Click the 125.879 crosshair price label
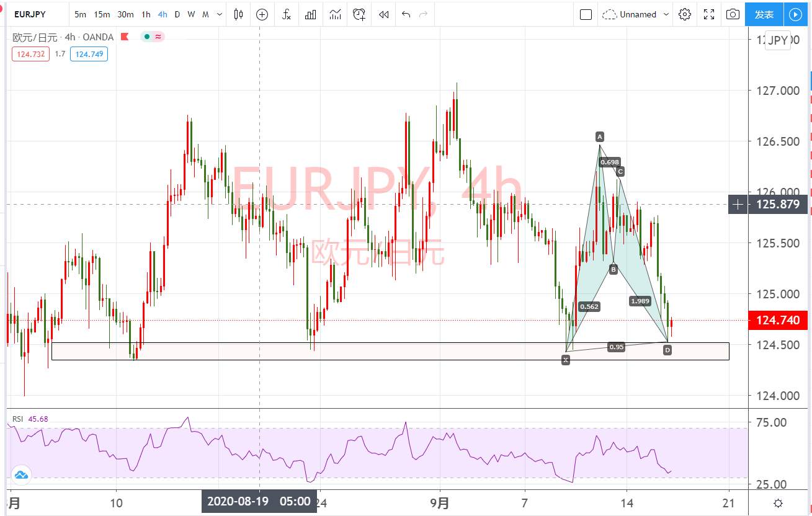This screenshot has height=516, width=812. (x=779, y=204)
